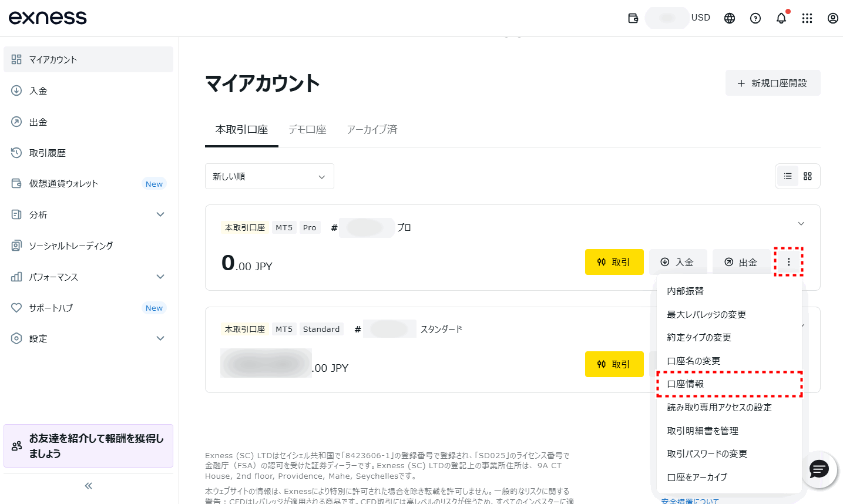This screenshot has width=843, height=504.
Task: Switch to the デモ口座 tab
Action: [x=307, y=129]
